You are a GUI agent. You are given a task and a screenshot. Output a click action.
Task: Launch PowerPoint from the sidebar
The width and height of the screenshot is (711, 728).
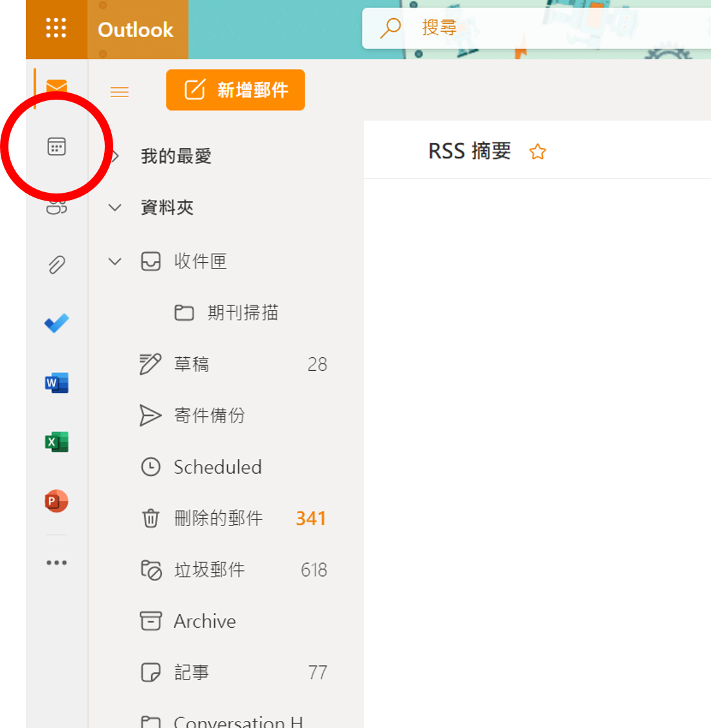click(57, 501)
